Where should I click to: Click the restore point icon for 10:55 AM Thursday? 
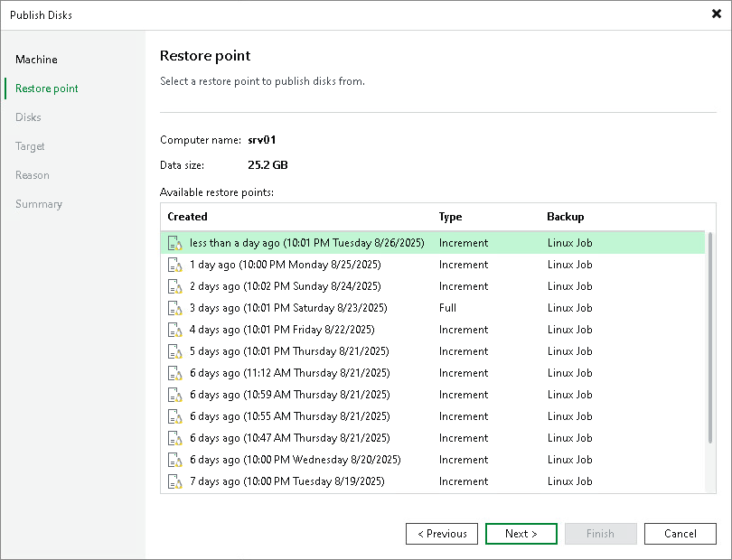175,416
